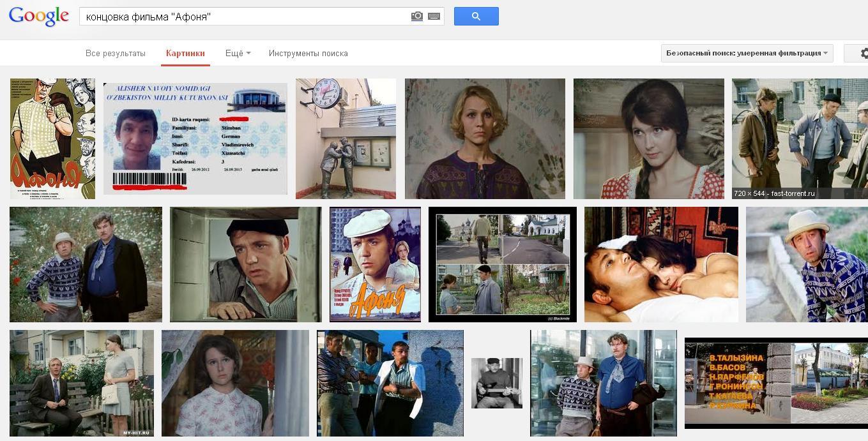Click the "720 × 544 - fast-torrent.ru" caption
Viewport: 868px width, 441px height.
[x=774, y=193]
